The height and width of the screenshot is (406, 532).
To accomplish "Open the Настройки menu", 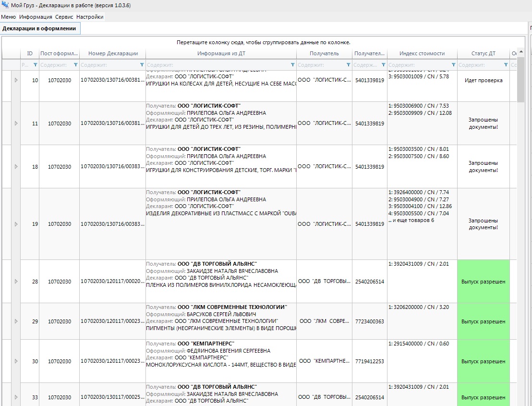I will point(90,17).
